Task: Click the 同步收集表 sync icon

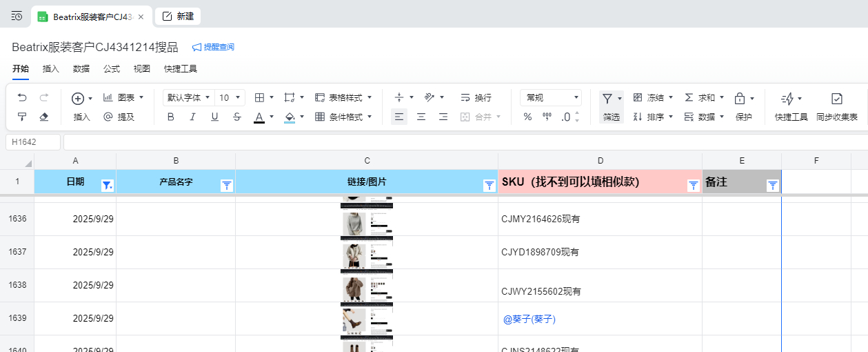Action: pos(836,99)
